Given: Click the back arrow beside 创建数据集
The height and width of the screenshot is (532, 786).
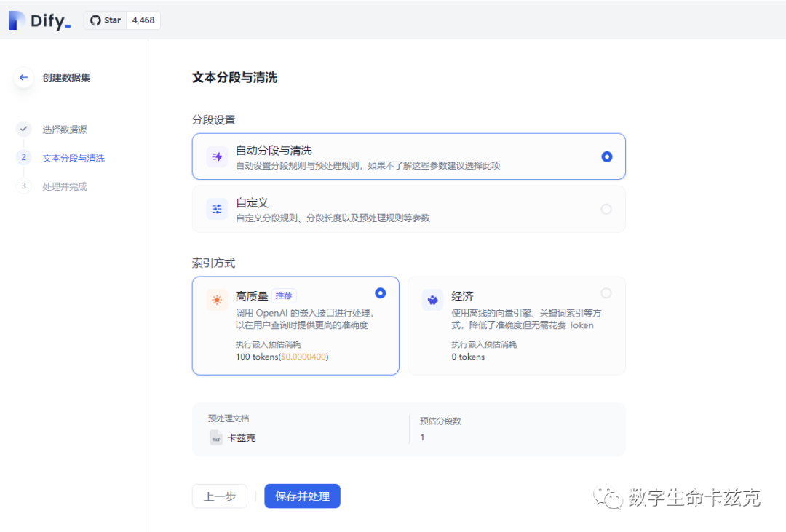Looking at the screenshot, I should 23,77.
